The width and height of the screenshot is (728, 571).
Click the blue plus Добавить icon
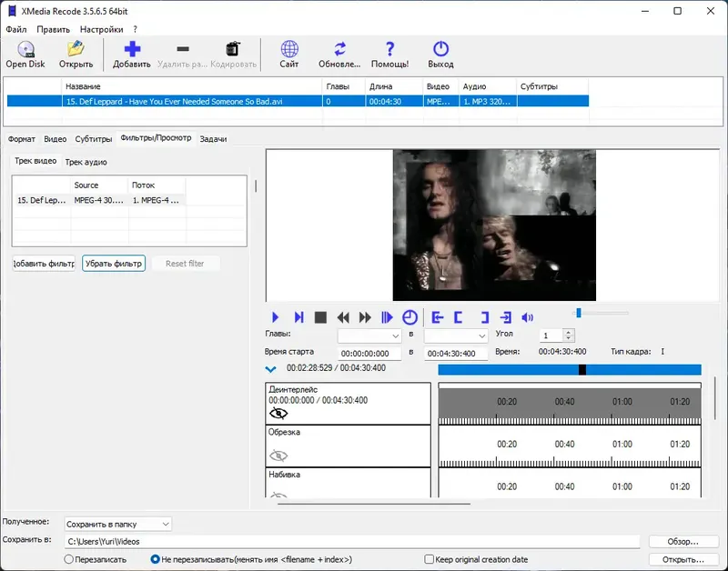point(132,50)
